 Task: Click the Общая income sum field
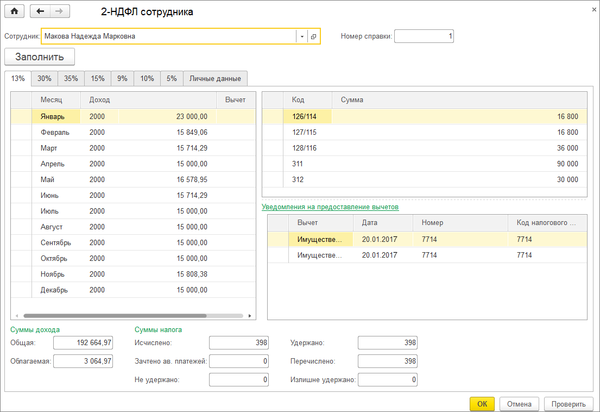[x=83, y=343]
